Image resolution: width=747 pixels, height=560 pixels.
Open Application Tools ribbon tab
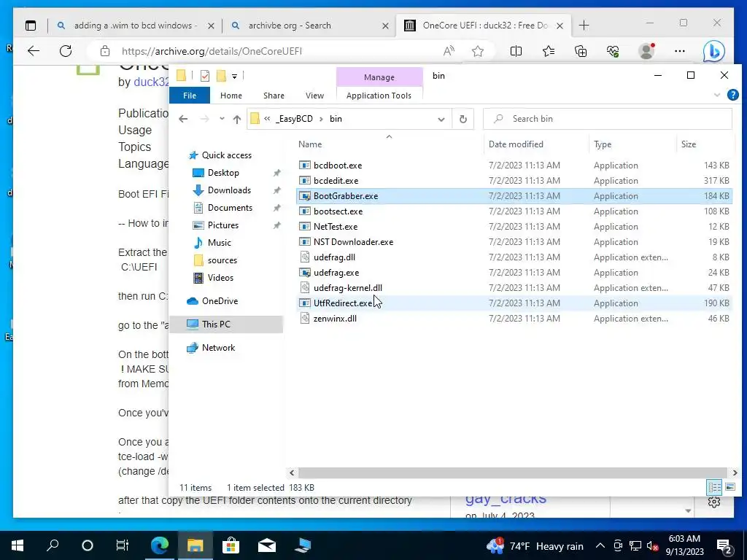point(379,96)
